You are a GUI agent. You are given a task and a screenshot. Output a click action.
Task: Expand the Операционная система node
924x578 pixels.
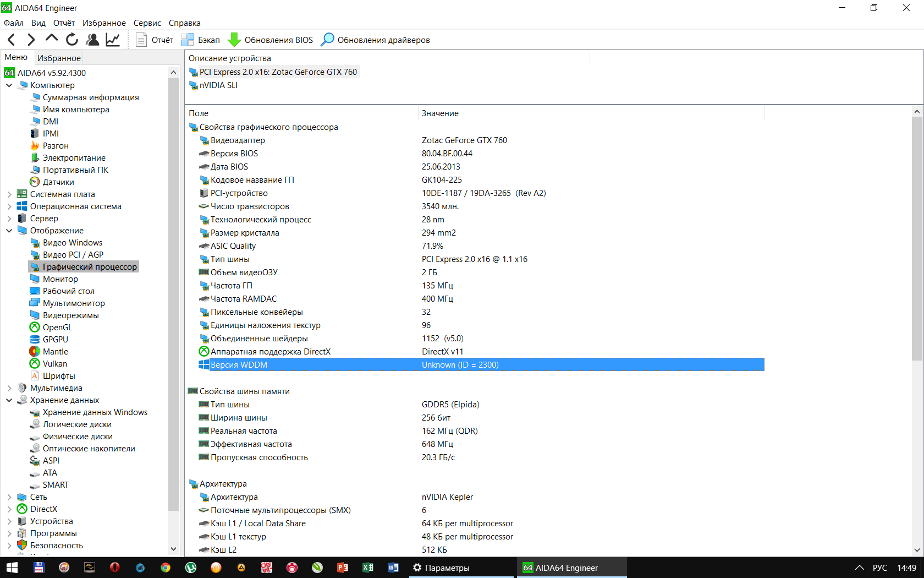[9, 206]
